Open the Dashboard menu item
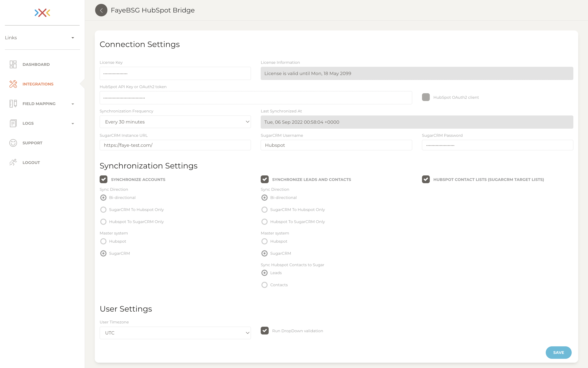 36,64
